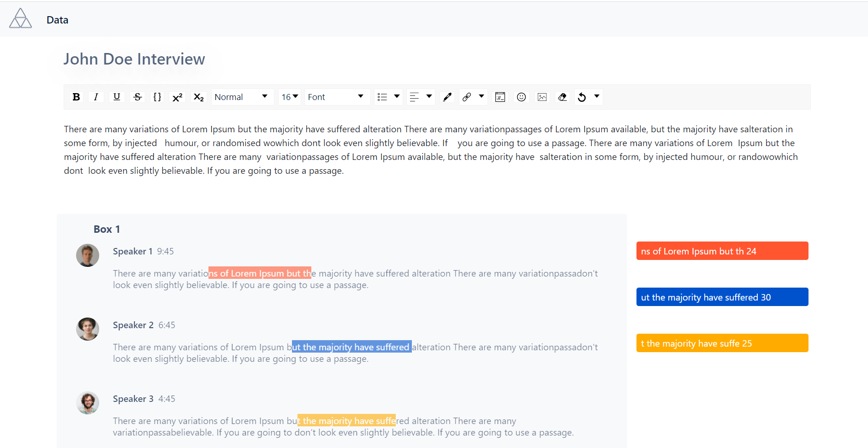Click the yellow highlighted text in Speaker 3 transcript
This screenshot has width=868, height=448.
point(346,420)
